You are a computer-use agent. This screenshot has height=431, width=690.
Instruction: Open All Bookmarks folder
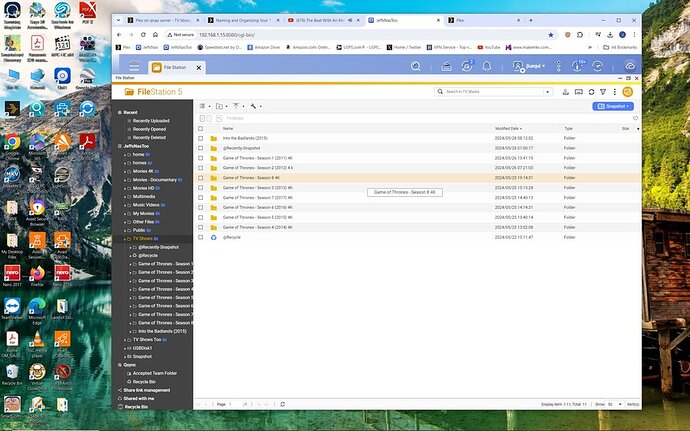(620, 47)
